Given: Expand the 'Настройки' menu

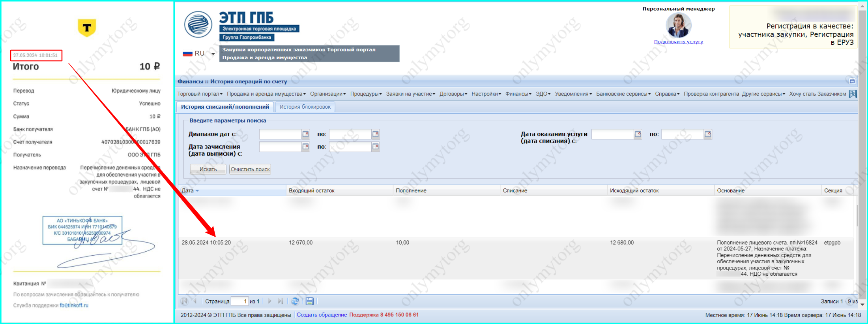Looking at the screenshot, I should click(486, 94).
